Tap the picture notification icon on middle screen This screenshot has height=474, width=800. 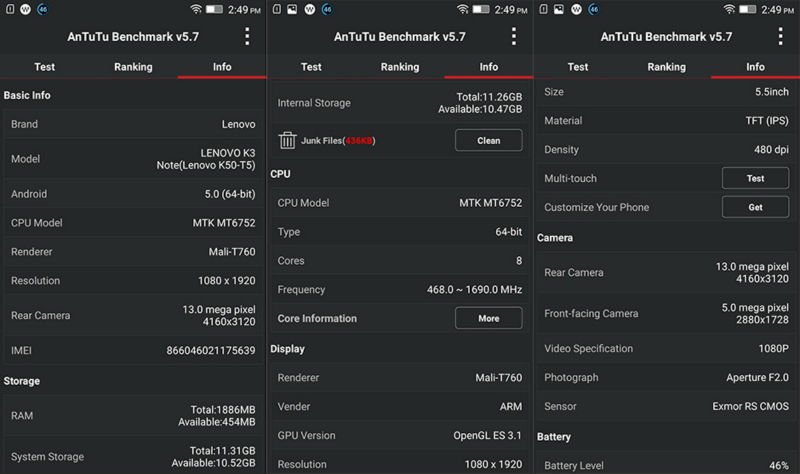click(x=292, y=9)
